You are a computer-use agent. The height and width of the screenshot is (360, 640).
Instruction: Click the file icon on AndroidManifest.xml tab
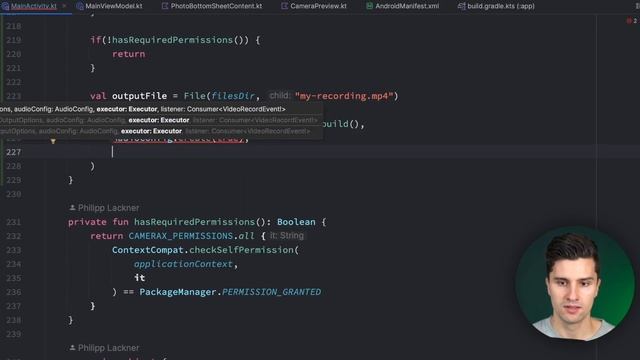(369, 6)
